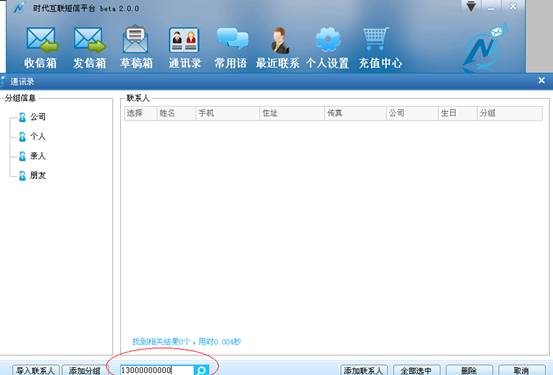Viewport: 553px width, 375px height.
Task: Sort by the 分组 column header
Action: [510, 113]
